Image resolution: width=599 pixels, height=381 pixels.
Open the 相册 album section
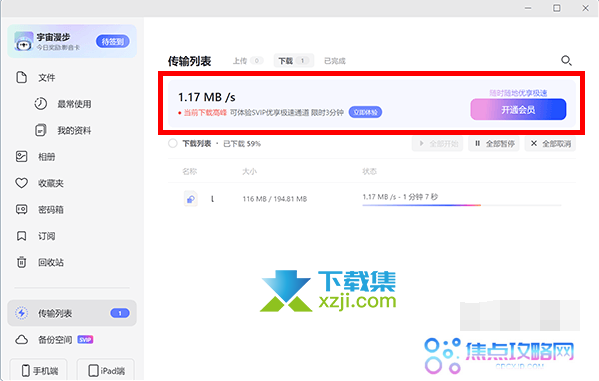click(36, 157)
